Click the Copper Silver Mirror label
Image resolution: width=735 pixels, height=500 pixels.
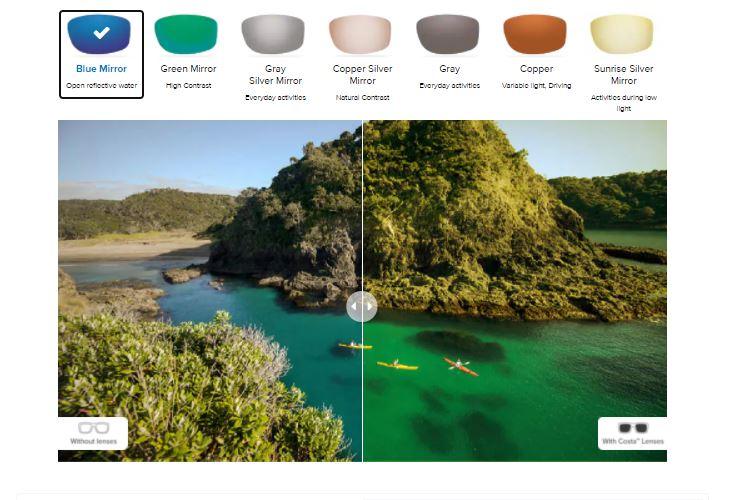tap(362, 75)
